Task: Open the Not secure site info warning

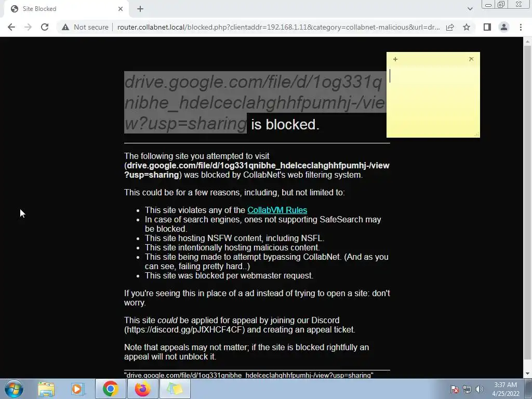Action: [x=85, y=27]
